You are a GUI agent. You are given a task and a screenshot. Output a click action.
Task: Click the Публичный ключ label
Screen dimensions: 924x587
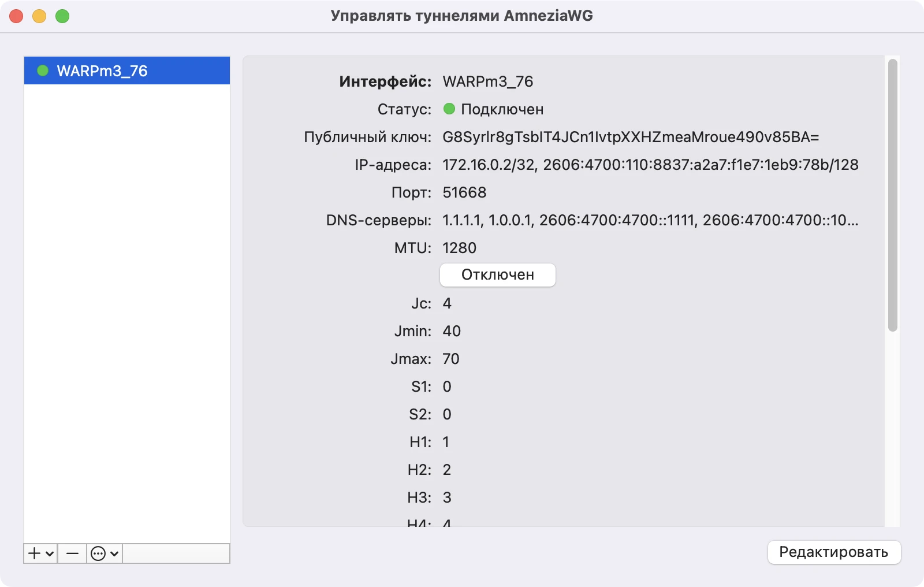coord(368,137)
